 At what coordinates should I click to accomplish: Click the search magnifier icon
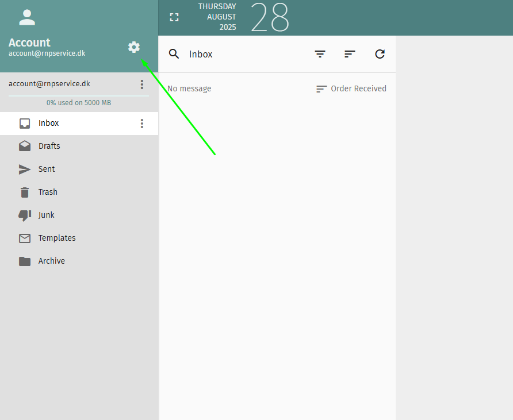pos(174,54)
